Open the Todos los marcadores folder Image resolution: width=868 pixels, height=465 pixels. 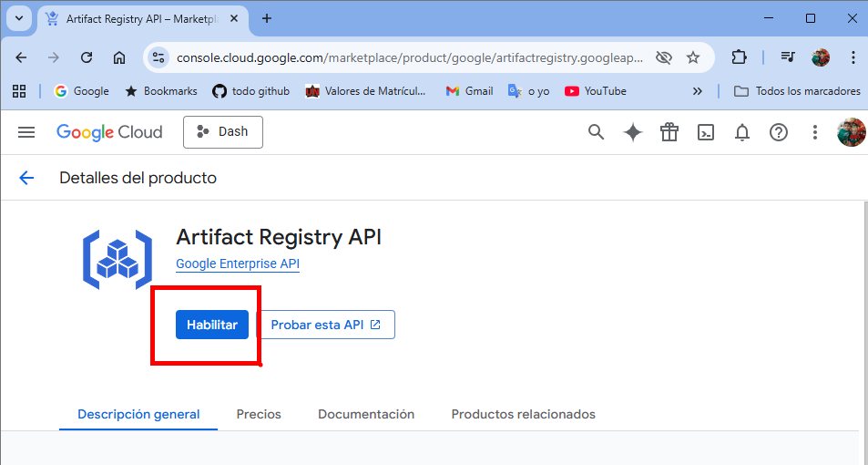click(797, 91)
